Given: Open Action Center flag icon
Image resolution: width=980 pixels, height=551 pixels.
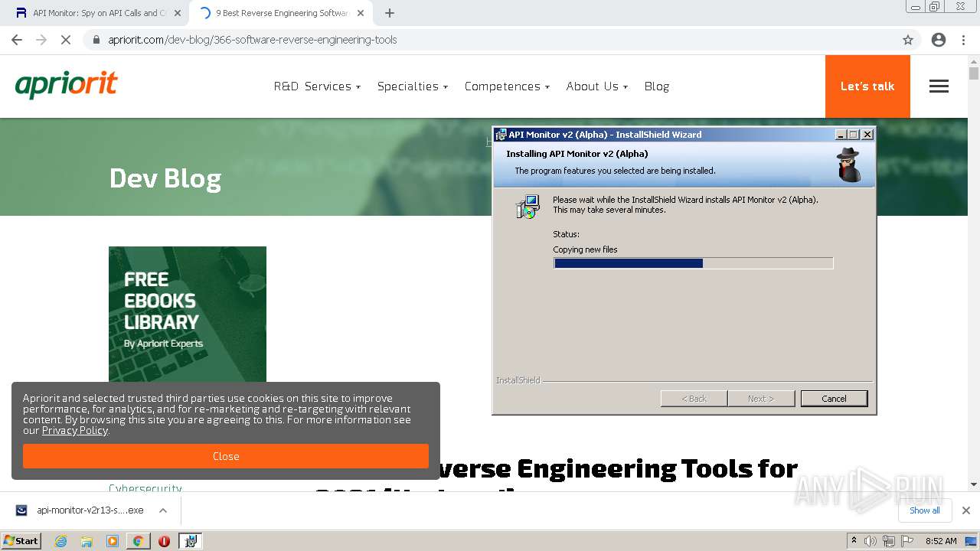Looking at the screenshot, I should [907, 541].
